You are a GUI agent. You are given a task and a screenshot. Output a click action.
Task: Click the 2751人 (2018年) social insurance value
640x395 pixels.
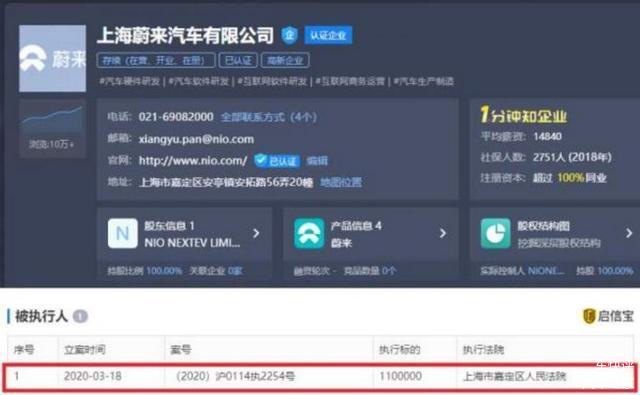(x=572, y=158)
